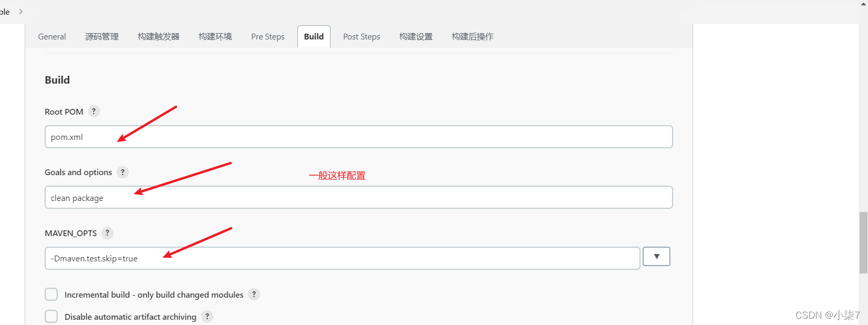Image resolution: width=868 pixels, height=325 pixels.
Task: Click the 'Goals and options' label text
Action: [78, 172]
